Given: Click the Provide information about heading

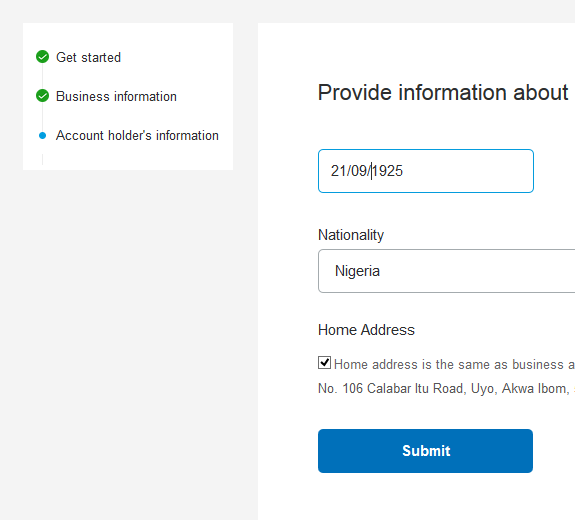Looking at the screenshot, I should click(443, 92).
